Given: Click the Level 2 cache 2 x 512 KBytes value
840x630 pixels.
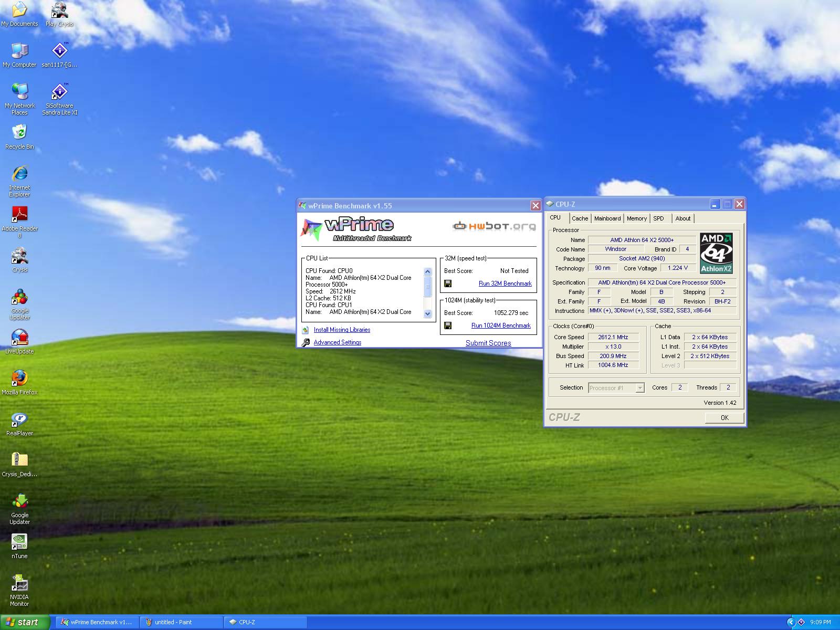Looking at the screenshot, I should 710,356.
